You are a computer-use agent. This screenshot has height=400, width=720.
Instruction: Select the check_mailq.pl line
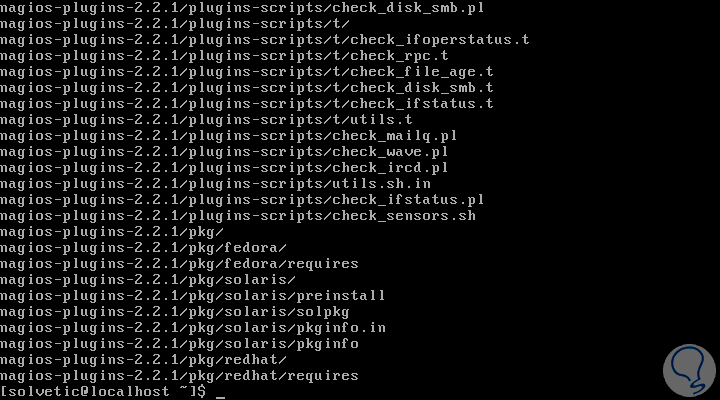tap(227, 135)
